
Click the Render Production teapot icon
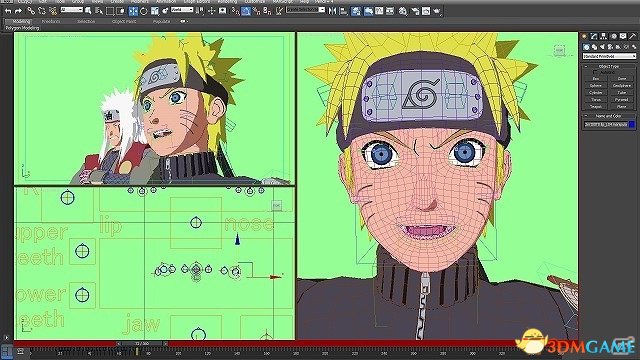pos(437,11)
